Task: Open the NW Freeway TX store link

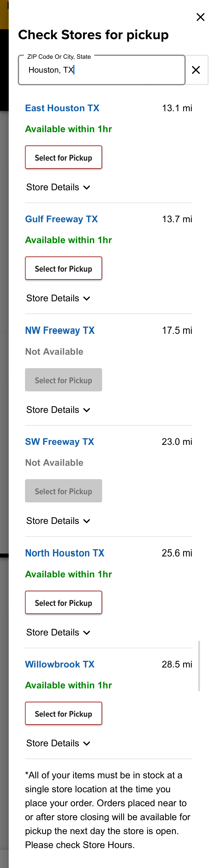Action: click(x=60, y=330)
